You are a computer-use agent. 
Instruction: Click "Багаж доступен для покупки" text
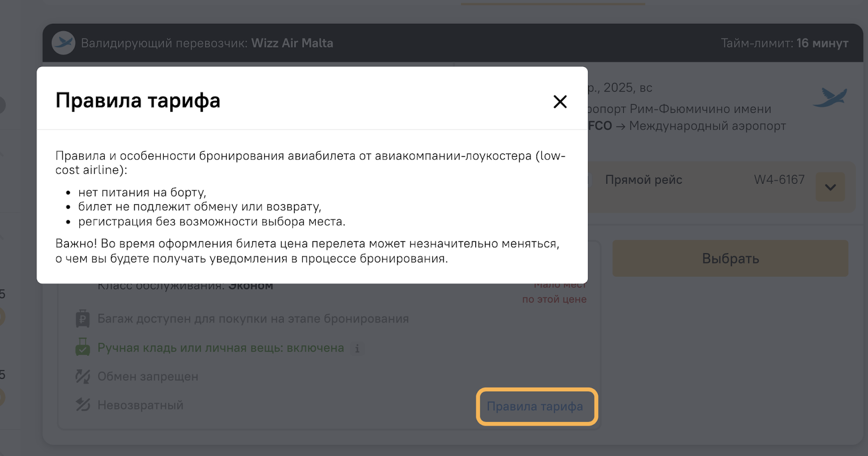[253, 319]
